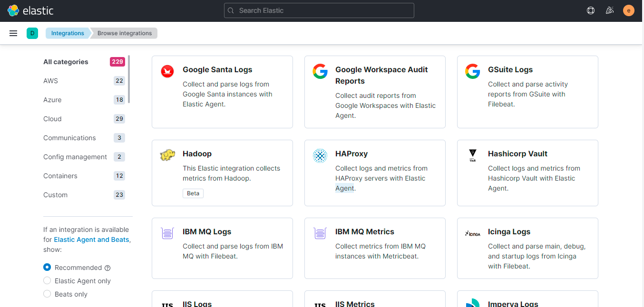Filter by Custom category

55,195
